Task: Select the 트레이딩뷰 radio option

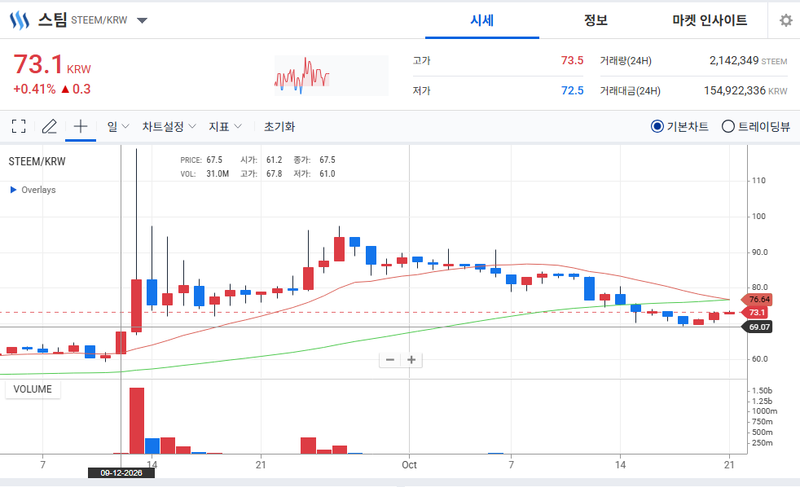Action: [x=728, y=126]
